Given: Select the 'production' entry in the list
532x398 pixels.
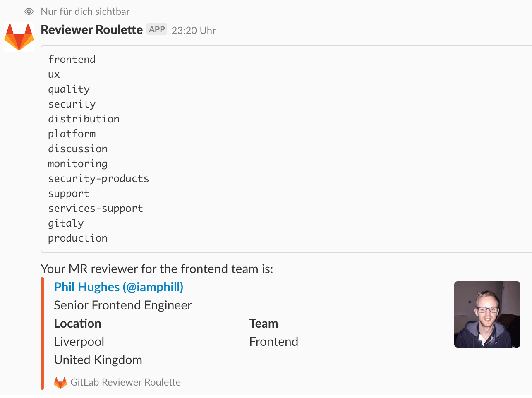Looking at the screenshot, I should [77, 238].
